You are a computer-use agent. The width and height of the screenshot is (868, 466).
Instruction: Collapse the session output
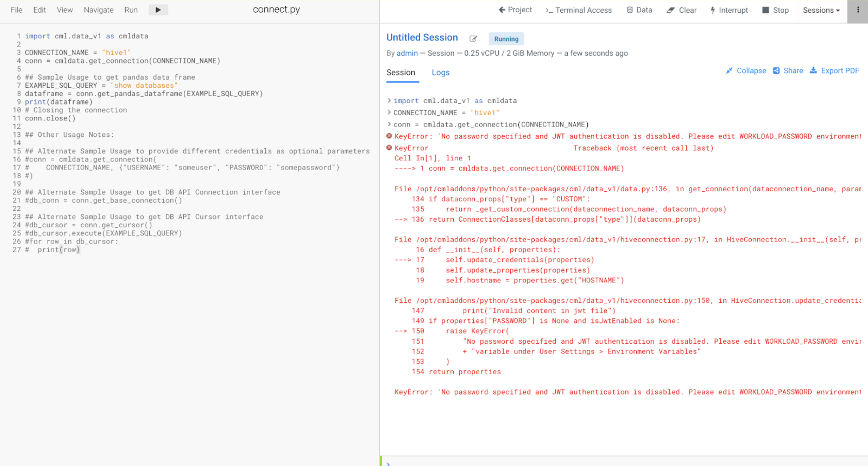(746, 71)
